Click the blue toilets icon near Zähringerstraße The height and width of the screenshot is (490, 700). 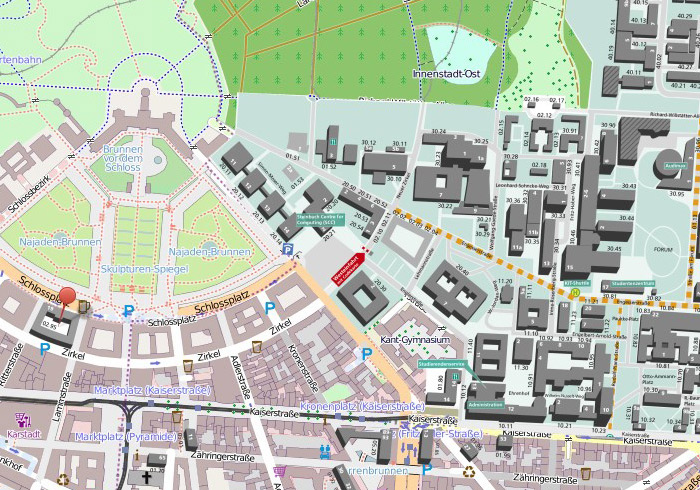point(325,451)
